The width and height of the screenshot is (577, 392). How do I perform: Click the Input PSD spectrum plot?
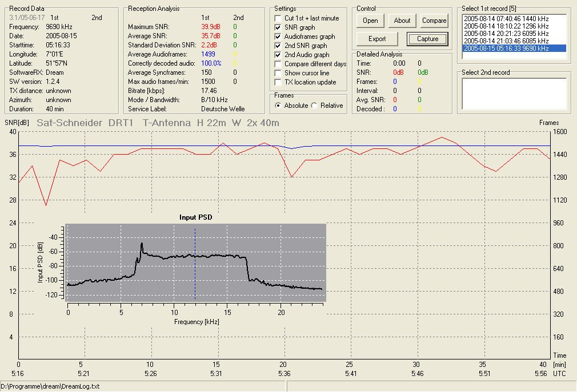click(195, 262)
